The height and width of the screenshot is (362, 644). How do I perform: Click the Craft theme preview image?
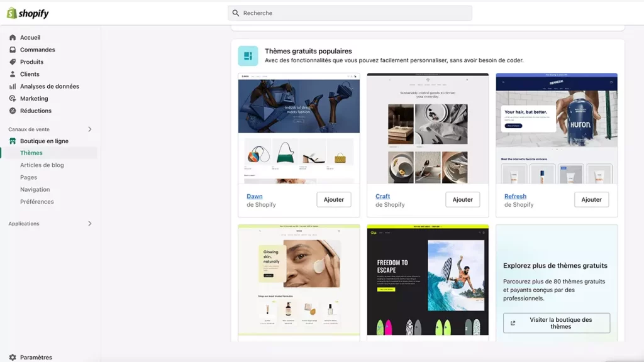428,128
